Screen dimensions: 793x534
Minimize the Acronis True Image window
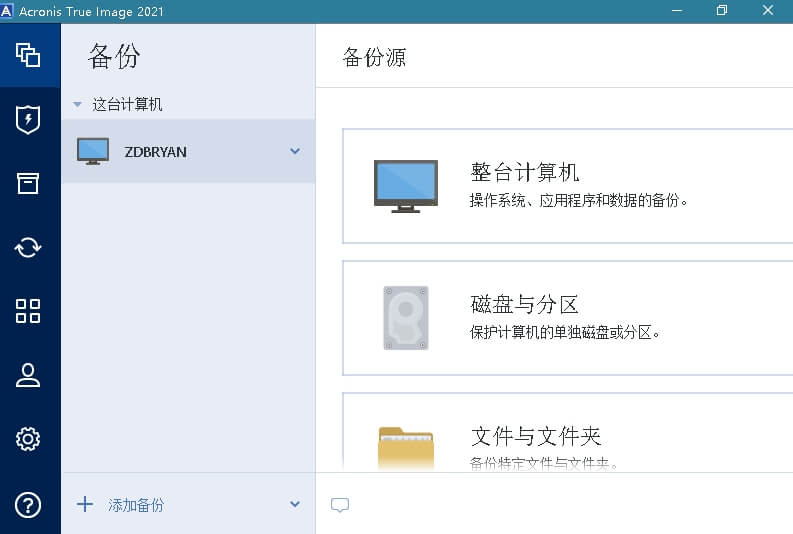677,11
